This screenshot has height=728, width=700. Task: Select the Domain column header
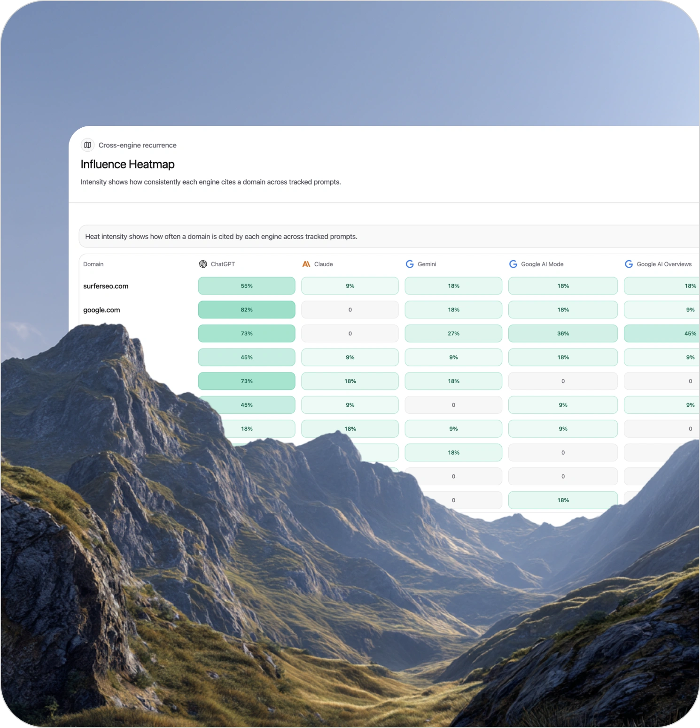[x=93, y=264]
